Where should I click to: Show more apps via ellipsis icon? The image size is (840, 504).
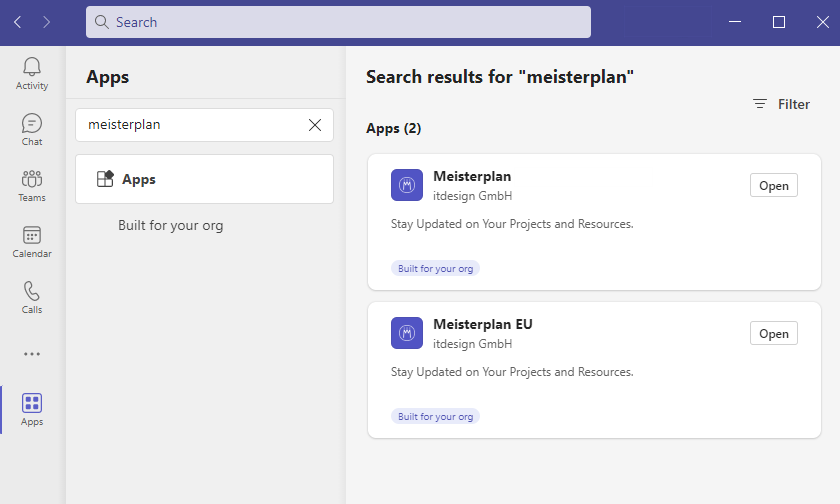[32, 354]
